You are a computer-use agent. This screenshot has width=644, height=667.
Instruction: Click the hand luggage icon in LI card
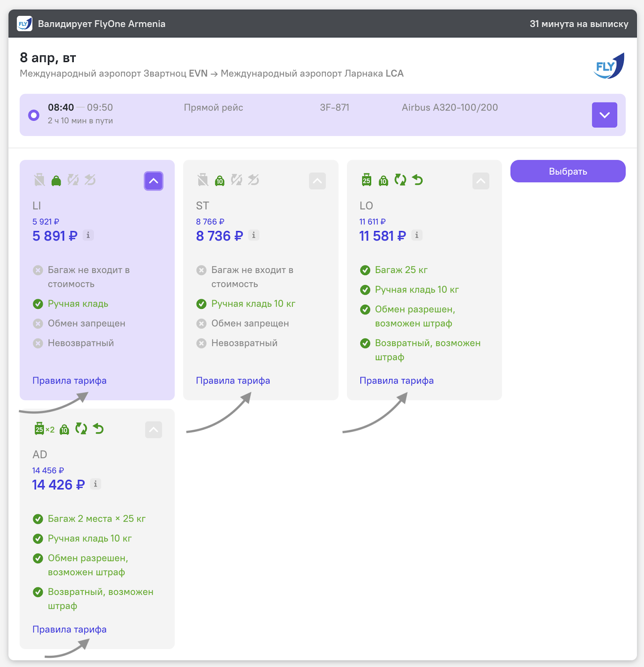coord(56,181)
